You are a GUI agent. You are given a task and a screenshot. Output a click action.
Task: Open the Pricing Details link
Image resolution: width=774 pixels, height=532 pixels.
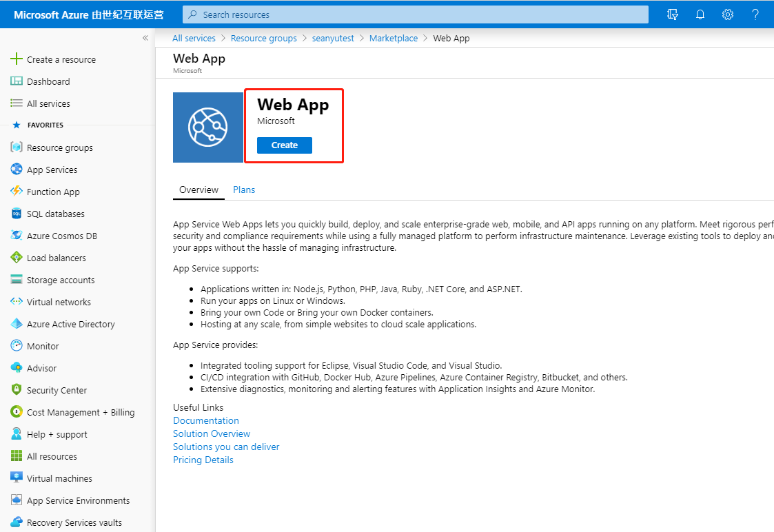(x=203, y=460)
